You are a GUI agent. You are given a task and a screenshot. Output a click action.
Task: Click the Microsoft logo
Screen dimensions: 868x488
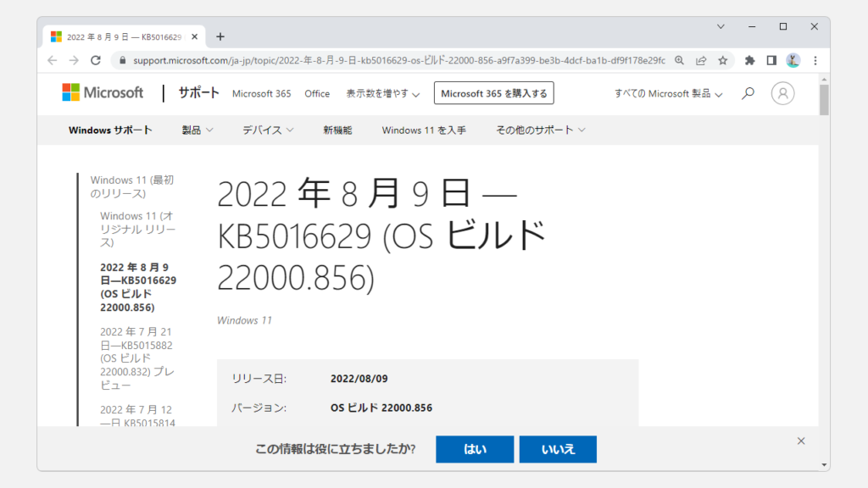(x=103, y=92)
